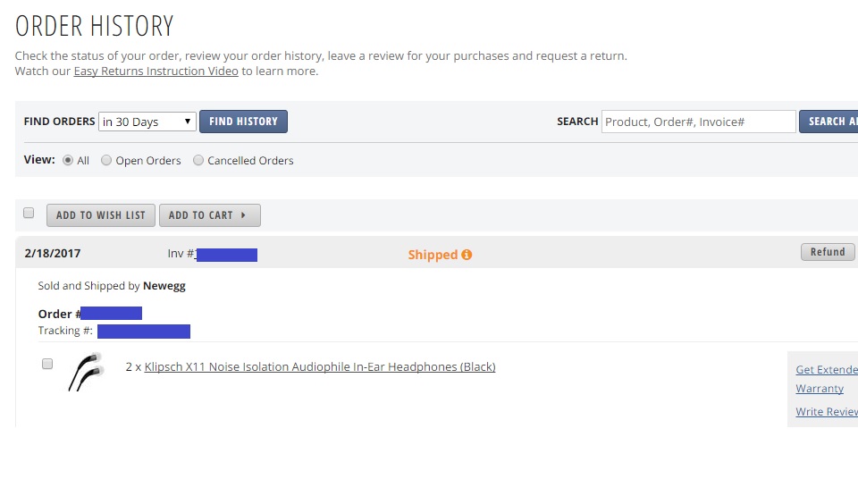Click the Write Review link

(x=827, y=412)
